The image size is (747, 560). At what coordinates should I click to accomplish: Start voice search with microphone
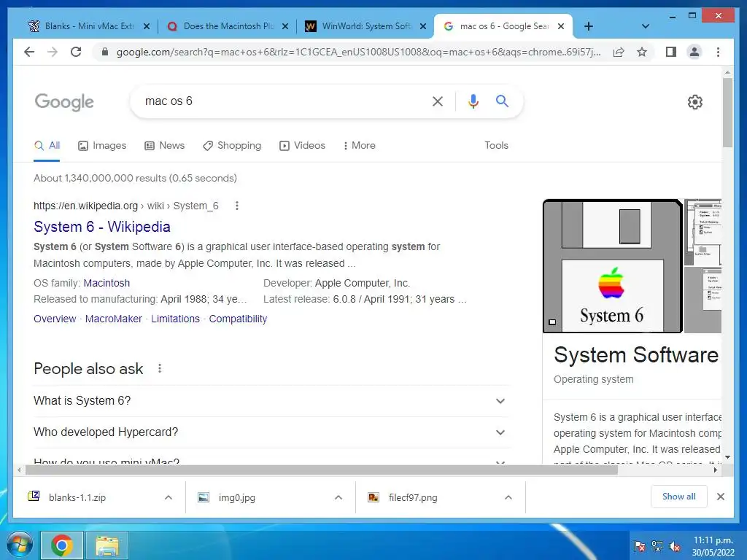(x=473, y=101)
